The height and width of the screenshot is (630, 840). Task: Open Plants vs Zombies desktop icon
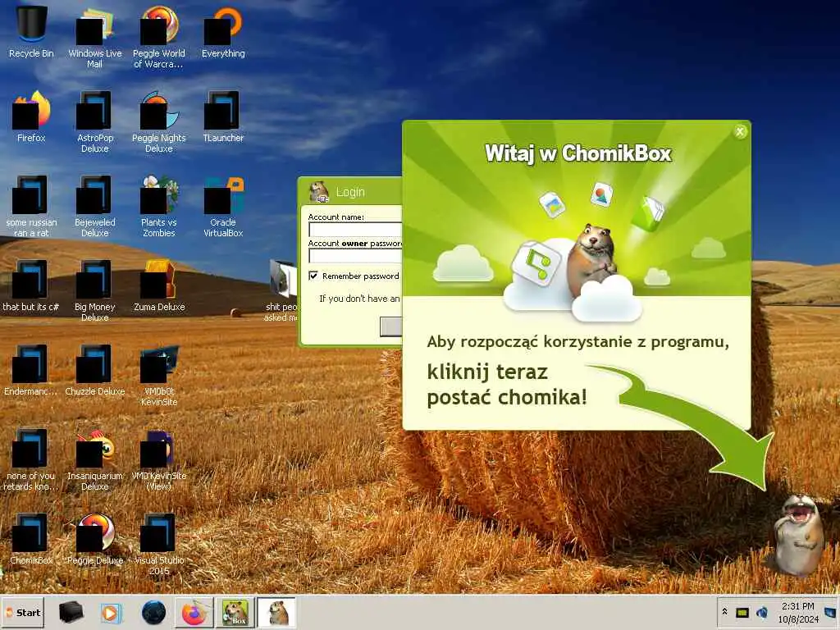pyautogui.click(x=158, y=206)
